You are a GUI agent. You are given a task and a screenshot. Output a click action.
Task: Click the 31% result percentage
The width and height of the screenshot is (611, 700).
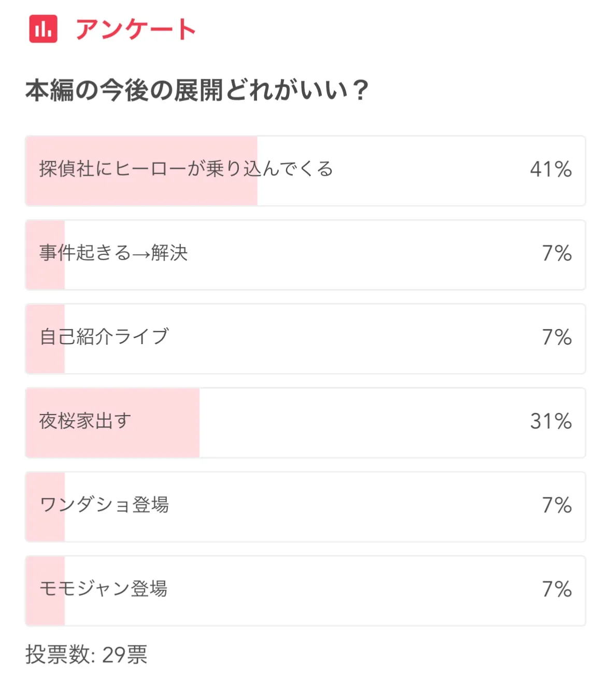(550, 421)
